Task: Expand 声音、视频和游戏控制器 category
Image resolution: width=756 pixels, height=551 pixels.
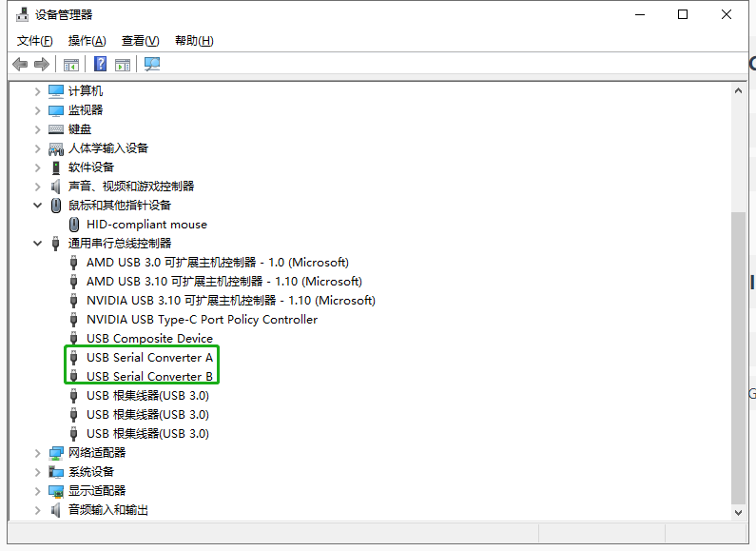Action: (38, 187)
